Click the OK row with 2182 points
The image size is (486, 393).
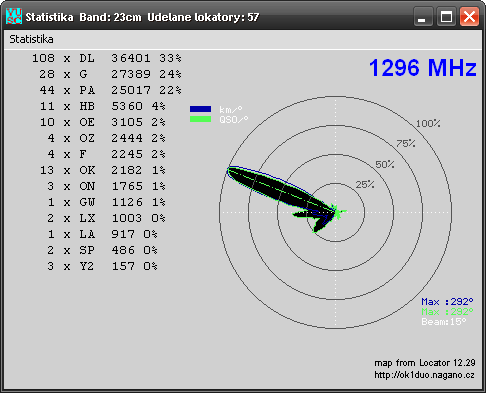(103, 170)
